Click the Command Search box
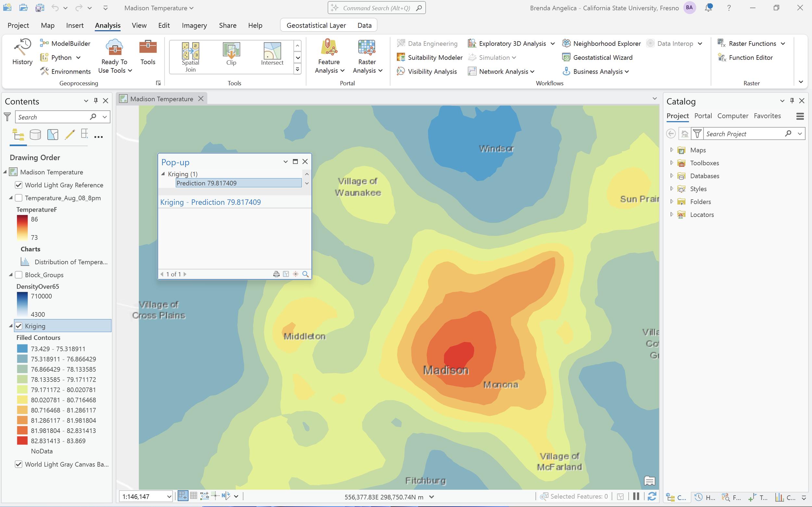This screenshot has width=812, height=507. (x=376, y=8)
